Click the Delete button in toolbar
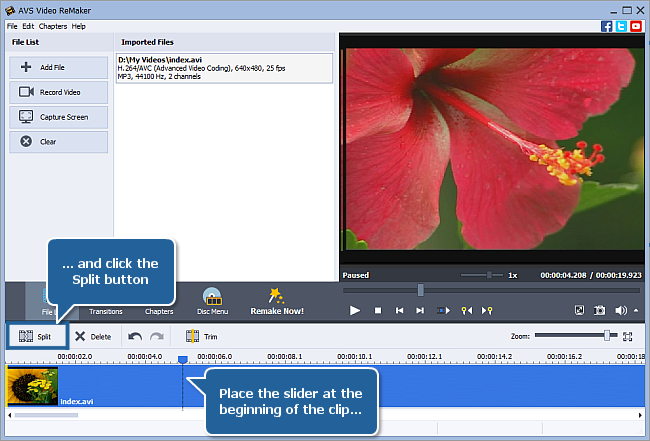Viewport: 650px width, 441px height. [93, 337]
